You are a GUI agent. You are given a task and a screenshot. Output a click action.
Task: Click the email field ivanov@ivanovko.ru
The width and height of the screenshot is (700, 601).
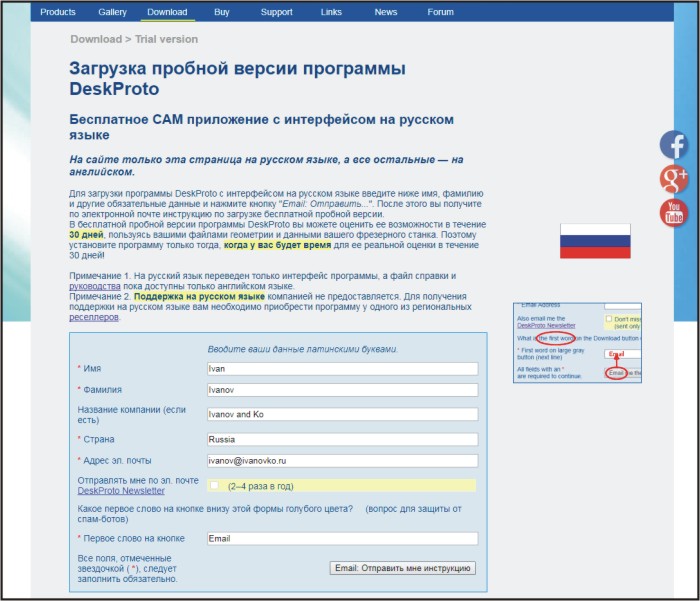pyautogui.click(x=342, y=461)
